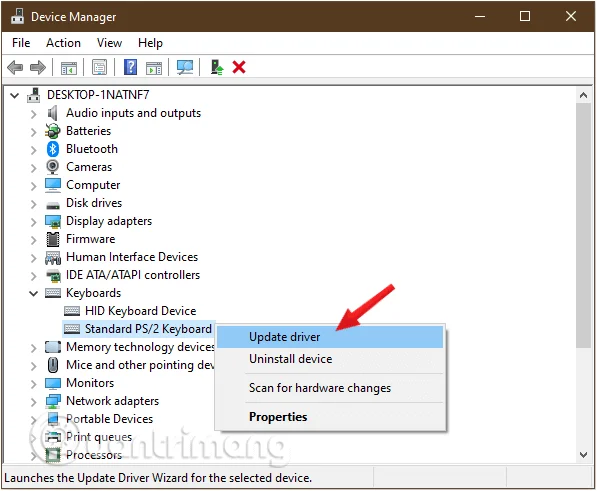Collapse the DESKTOP-1NATNF7 root node
The height and width of the screenshot is (491, 597).
(14, 95)
